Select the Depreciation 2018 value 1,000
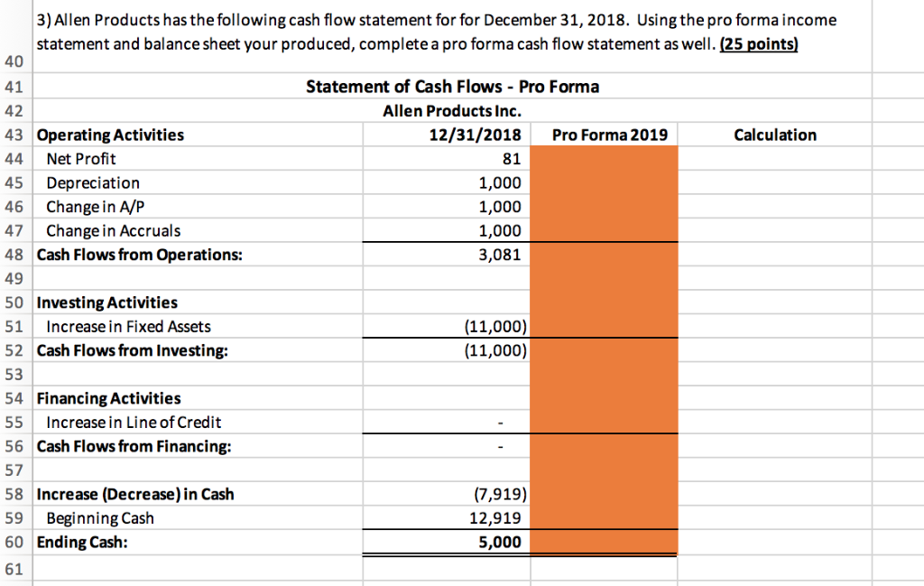 click(500, 182)
